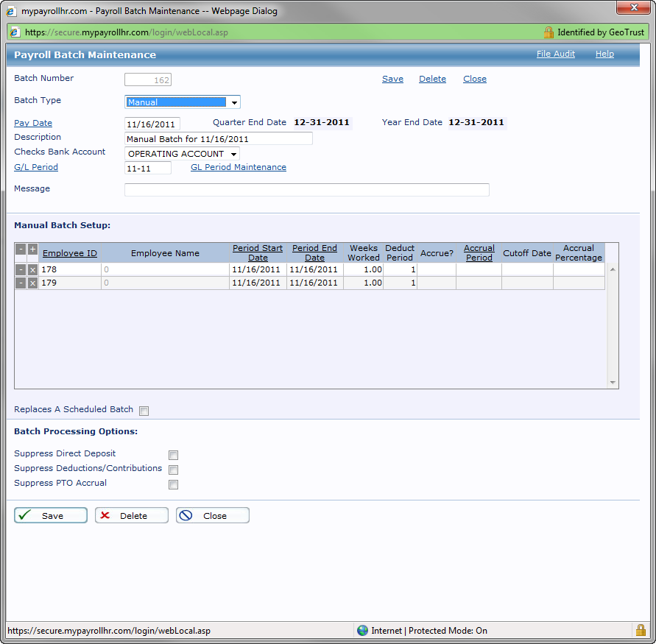The width and height of the screenshot is (656, 644).
Task: Click the File Audit link
Action: click(556, 54)
